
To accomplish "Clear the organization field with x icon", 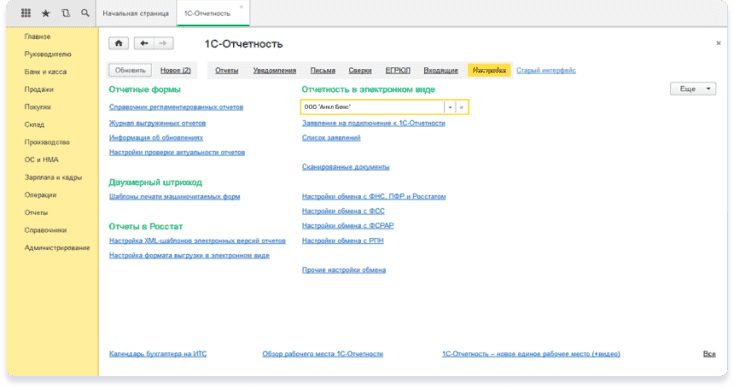I will point(462,107).
